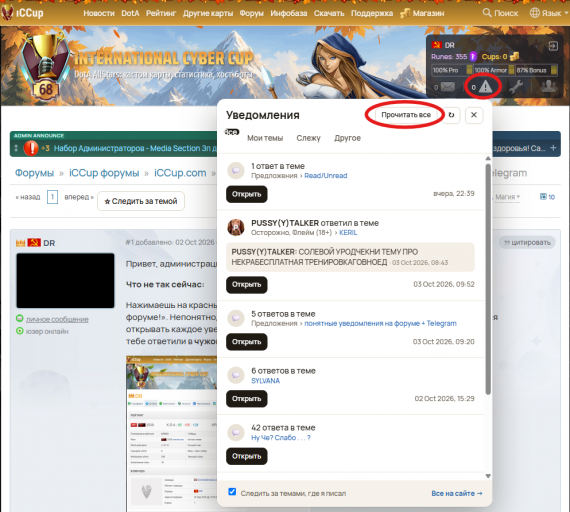This screenshot has height=512, width=570.
Task: Open the iCCup logo home link
Action: point(23,13)
